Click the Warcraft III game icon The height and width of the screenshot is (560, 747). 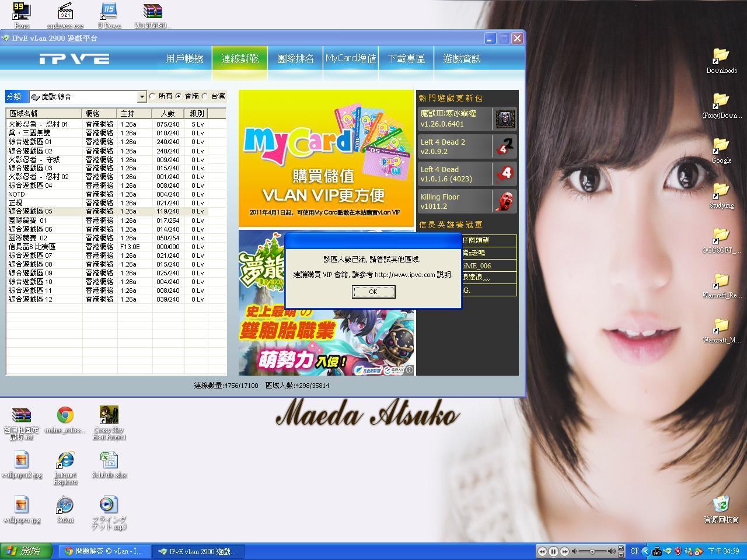click(505, 119)
